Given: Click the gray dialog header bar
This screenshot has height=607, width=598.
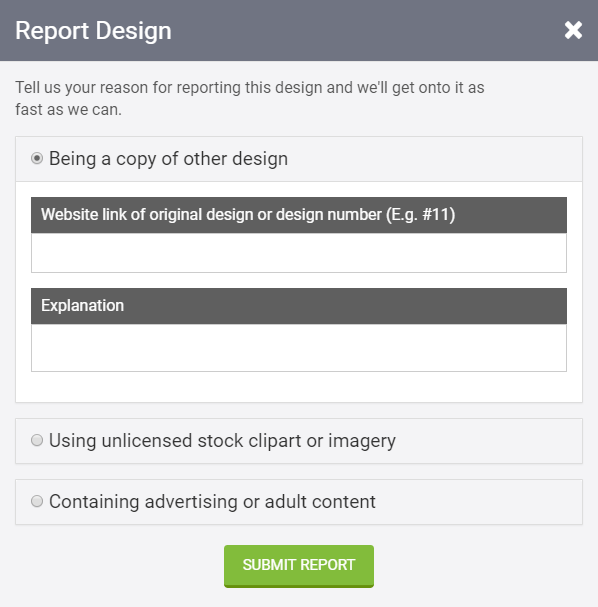Looking at the screenshot, I should 299,30.
